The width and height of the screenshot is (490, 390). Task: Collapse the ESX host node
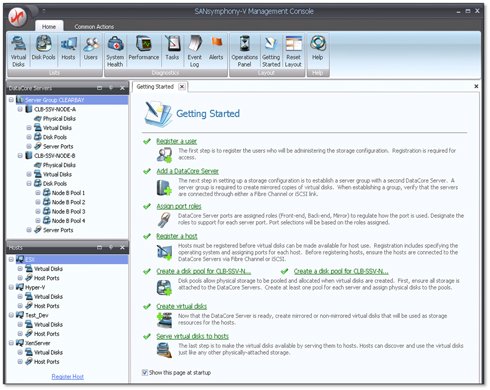11,259
